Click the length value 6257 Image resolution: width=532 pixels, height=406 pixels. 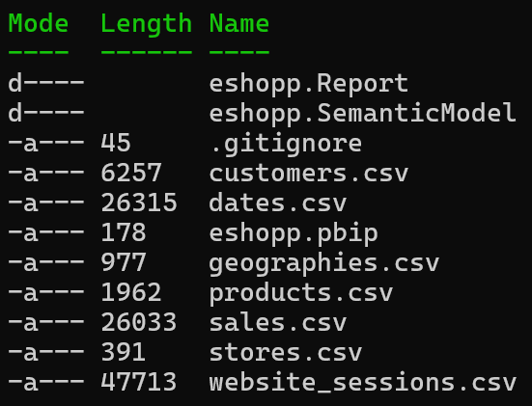[x=131, y=173]
